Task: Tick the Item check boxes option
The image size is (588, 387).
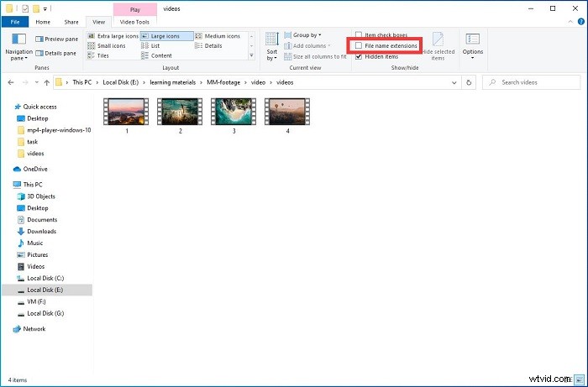Action: click(360, 34)
